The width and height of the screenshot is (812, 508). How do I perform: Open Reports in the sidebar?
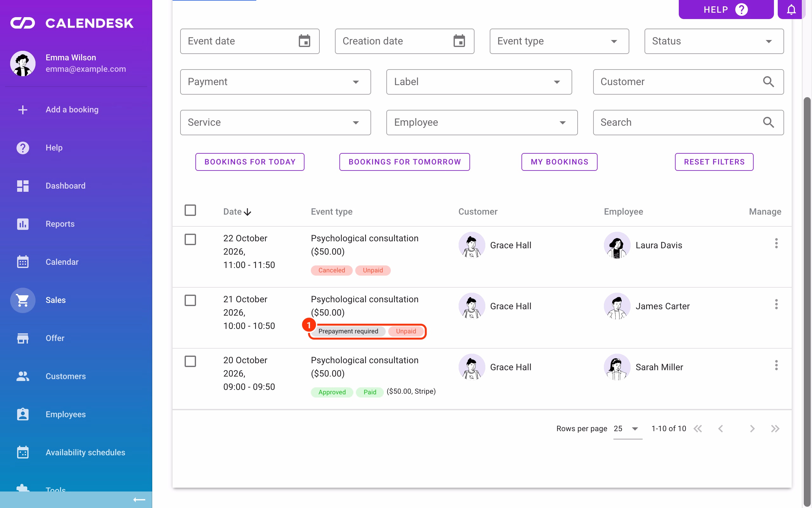tap(76, 224)
